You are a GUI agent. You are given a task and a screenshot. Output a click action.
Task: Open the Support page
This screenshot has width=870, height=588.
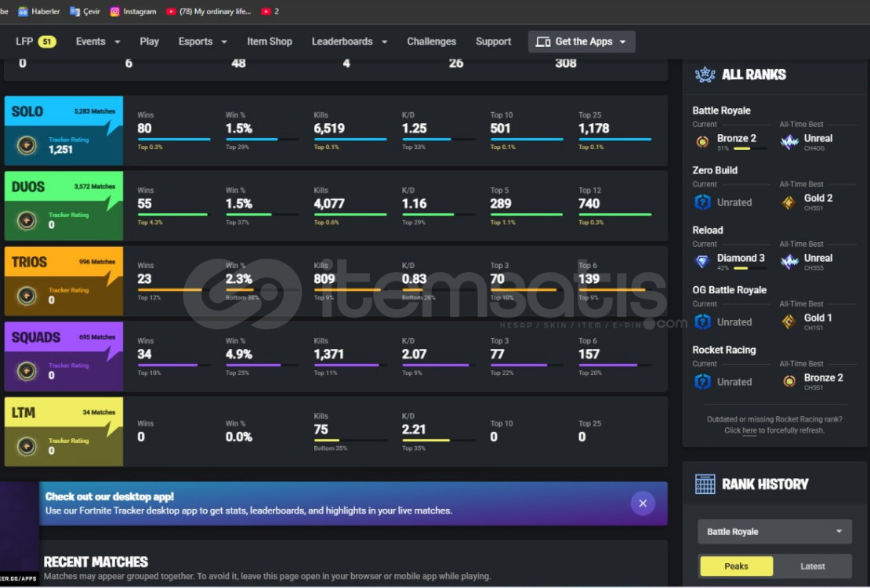(x=493, y=42)
